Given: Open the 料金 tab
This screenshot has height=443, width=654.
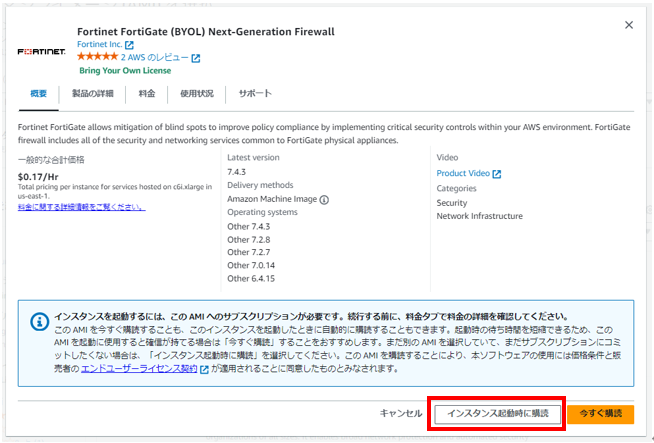Looking at the screenshot, I should [147, 93].
